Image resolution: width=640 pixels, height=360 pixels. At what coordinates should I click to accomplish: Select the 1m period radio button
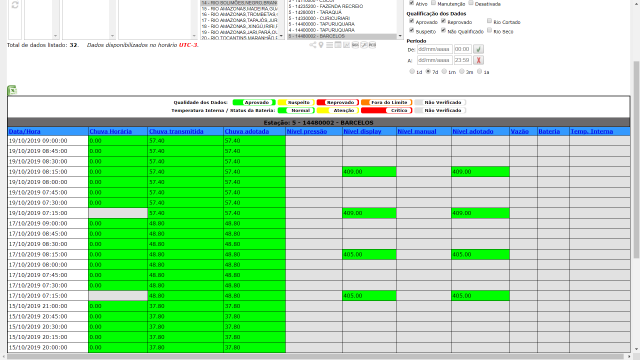point(444,71)
